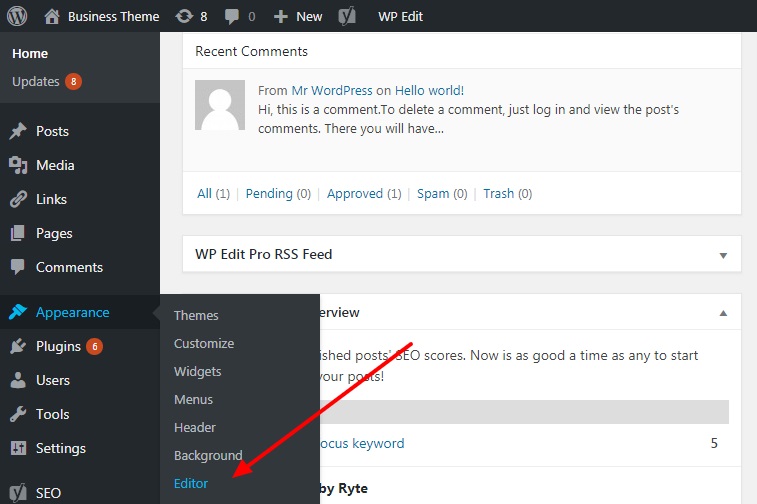
Task: Select Settings in the sidebar
Action: coord(60,448)
